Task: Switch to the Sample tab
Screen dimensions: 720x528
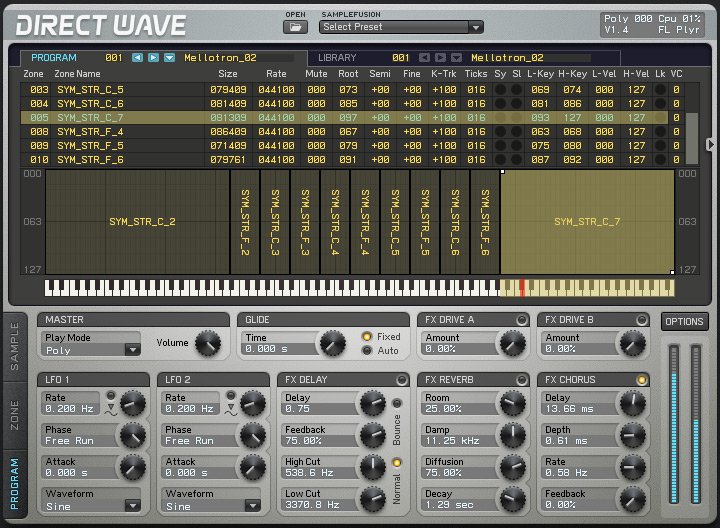Action: tap(14, 347)
